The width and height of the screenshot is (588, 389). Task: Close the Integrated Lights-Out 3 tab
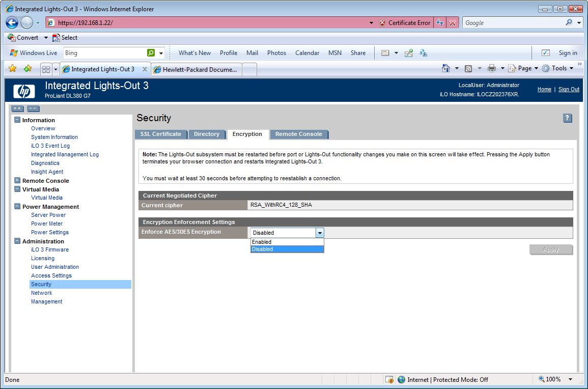(145, 69)
